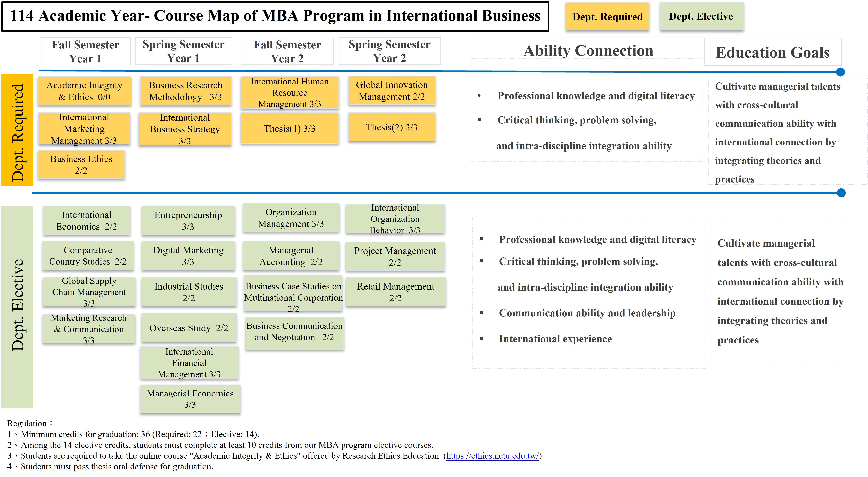Viewport: 868px width, 477px height.
Task: Select the Overseas Study 2/2 box
Action: tap(189, 328)
